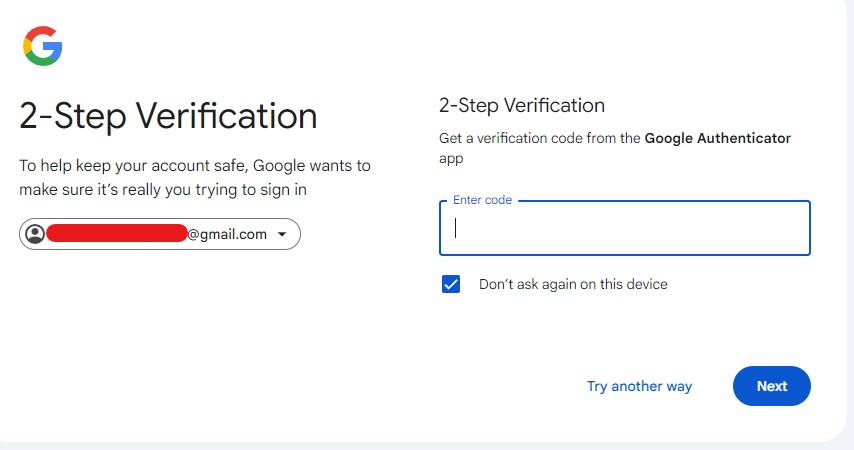Click the smaller right-side "2-Step Verification" title
This screenshot has width=854, height=450.
(522, 105)
